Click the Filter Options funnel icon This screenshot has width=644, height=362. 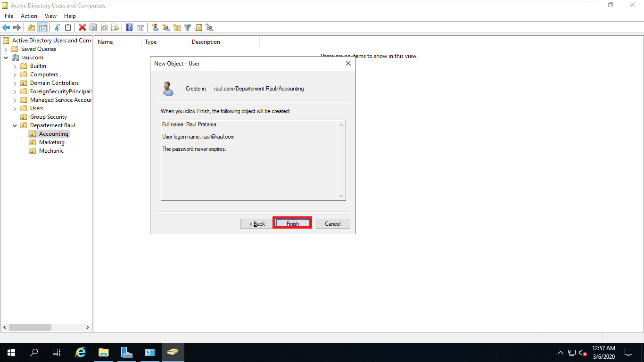pos(187,27)
